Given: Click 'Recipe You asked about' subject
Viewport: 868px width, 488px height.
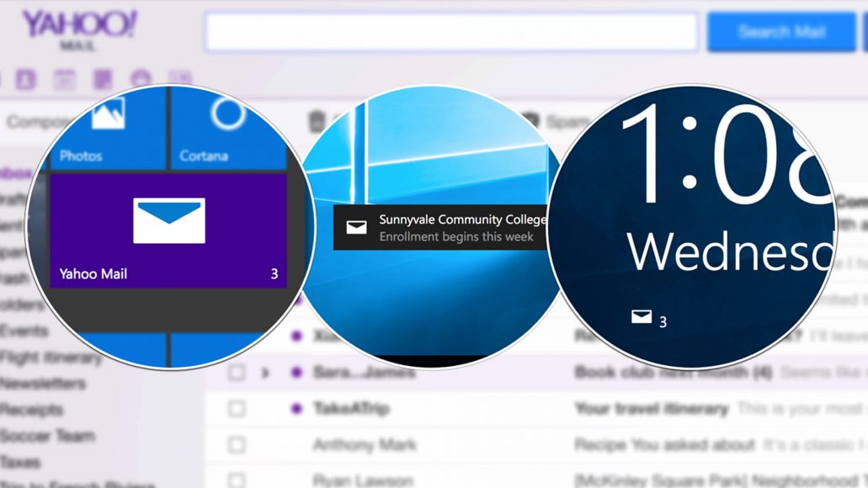Looking at the screenshot, I should point(665,445).
